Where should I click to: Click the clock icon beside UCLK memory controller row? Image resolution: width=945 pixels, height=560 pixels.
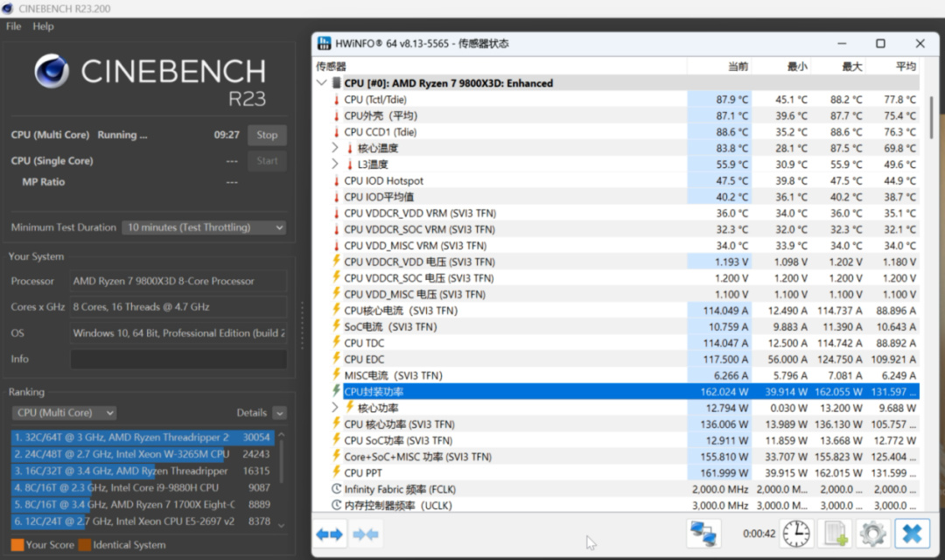[336, 505]
